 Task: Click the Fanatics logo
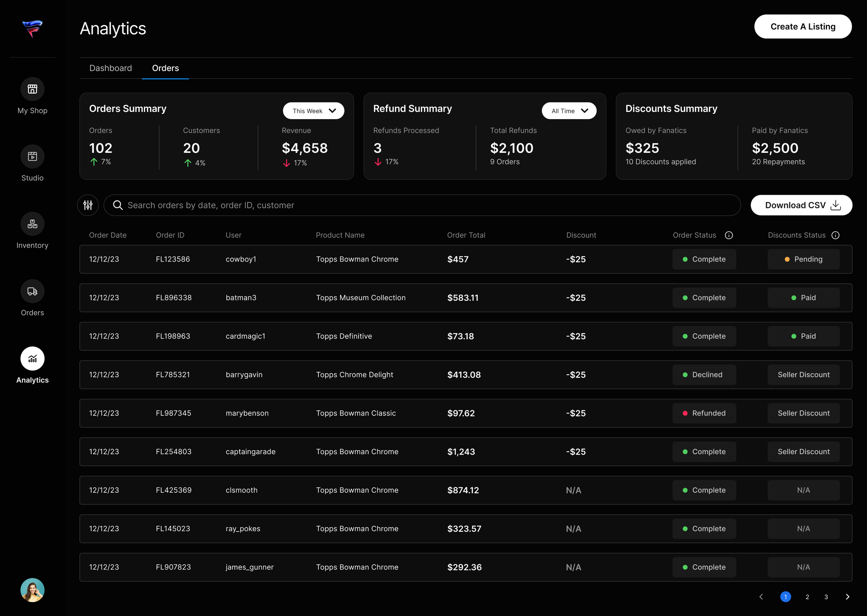(32, 28)
